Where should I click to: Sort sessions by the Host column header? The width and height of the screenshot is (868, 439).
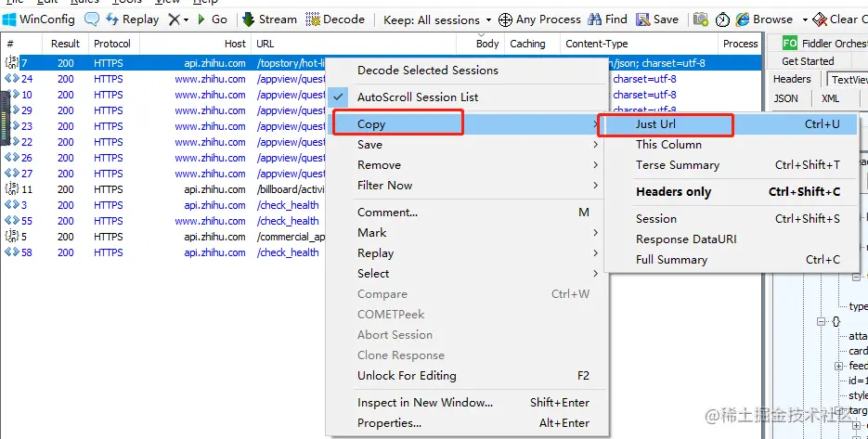click(x=195, y=44)
